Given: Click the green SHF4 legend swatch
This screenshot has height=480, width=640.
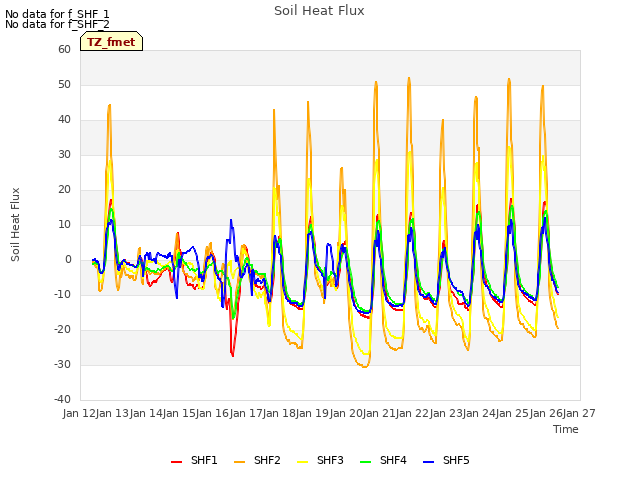Looking at the screenshot, I should coord(366,462).
